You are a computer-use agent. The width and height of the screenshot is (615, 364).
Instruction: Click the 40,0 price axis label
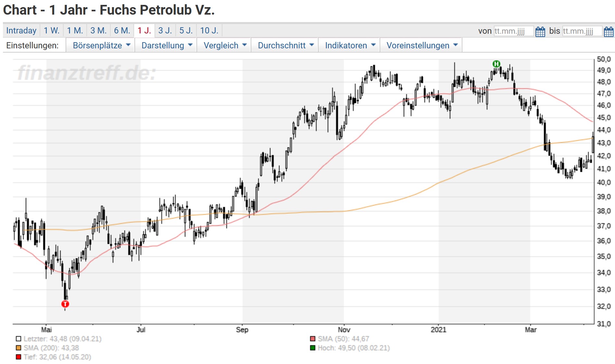click(x=604, y=182)
